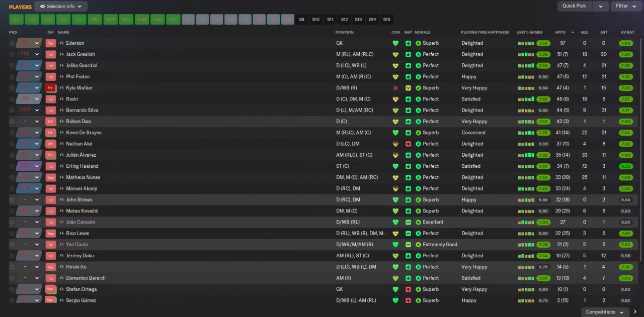The height and width of the screenshot is (317, 644).
Task: Click Stefan Ortega's red sharpness icon
Action: pyautogui.click(x=408, y=289)
